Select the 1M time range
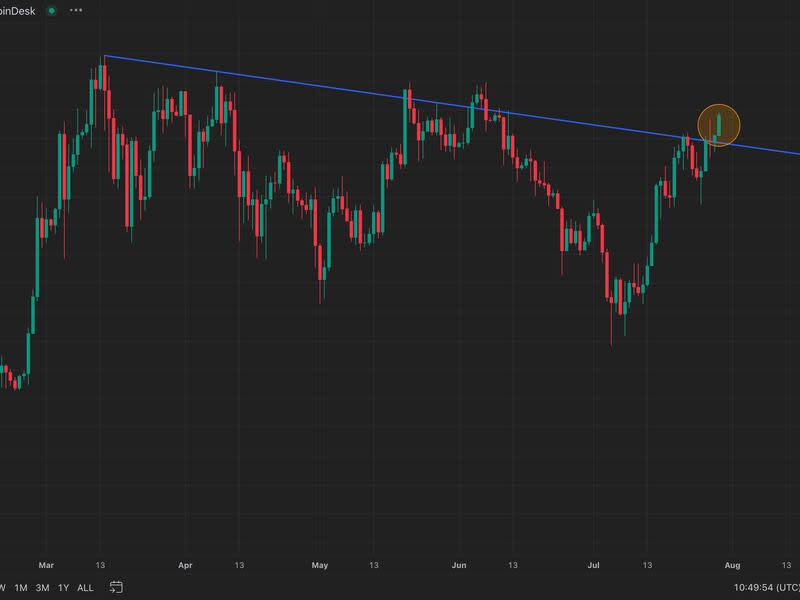This screenshot has width=800, height=600. (21, 588)
